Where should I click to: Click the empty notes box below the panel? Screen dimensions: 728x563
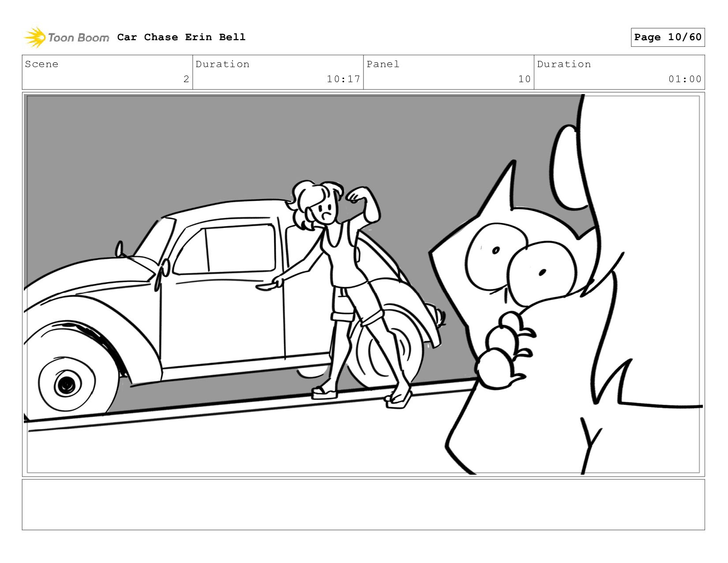(363, 504)
